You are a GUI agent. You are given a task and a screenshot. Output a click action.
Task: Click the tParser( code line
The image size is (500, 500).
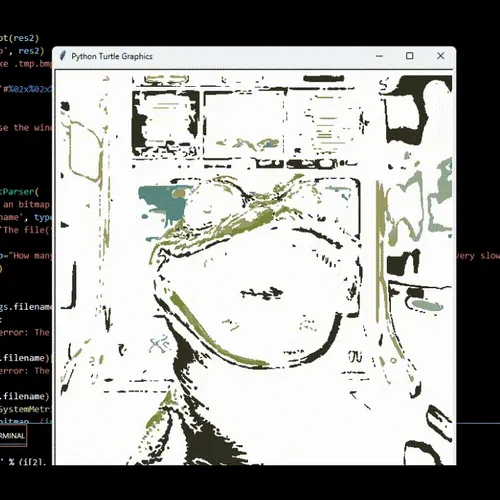click(x=19, y=192)
